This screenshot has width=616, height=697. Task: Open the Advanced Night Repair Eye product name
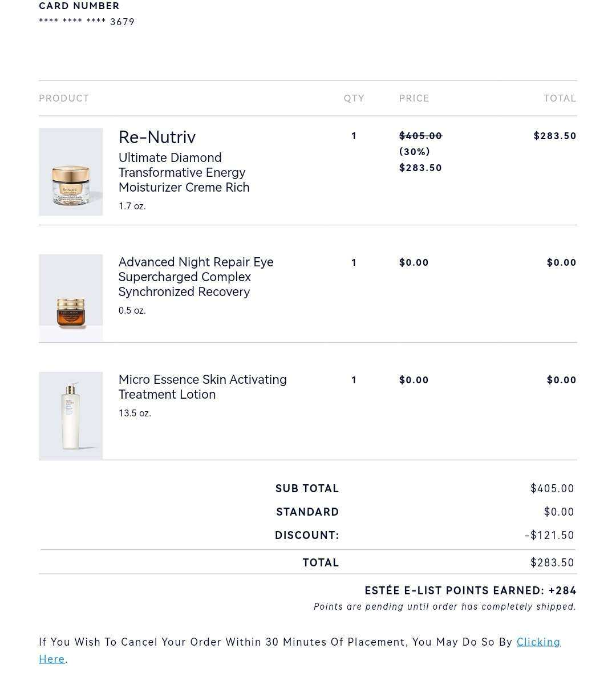click(x=196, y=277)
